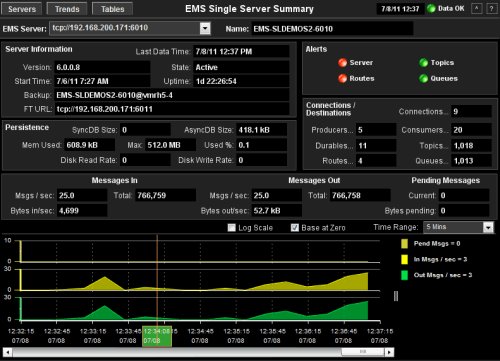500x361 pixels.
Task: Uncheck the Base at Zero checkbox
Action: (x=295, y=228)
